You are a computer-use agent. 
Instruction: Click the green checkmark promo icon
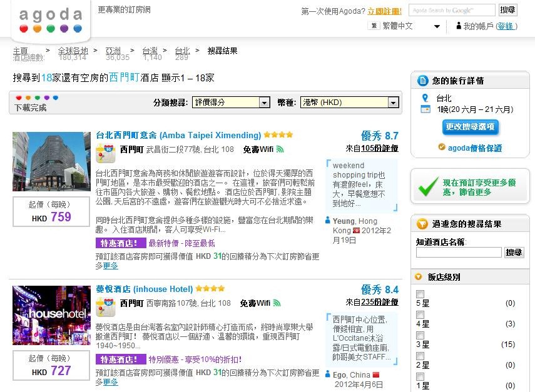pos(428,187)
